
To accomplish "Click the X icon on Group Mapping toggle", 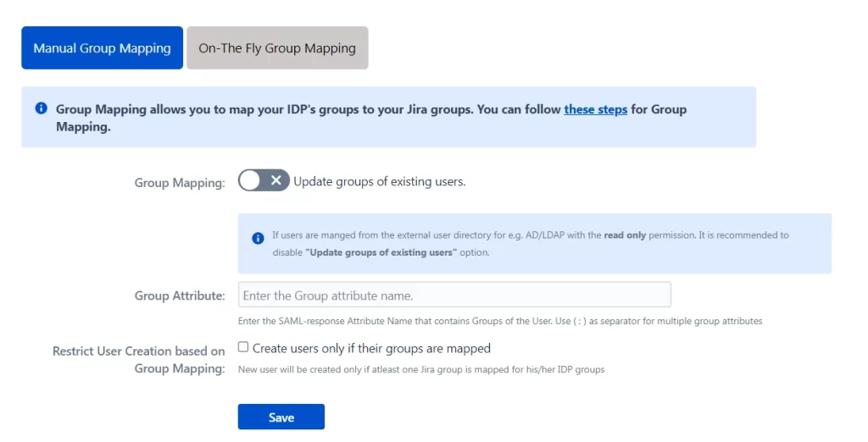I will coord(276,180).
